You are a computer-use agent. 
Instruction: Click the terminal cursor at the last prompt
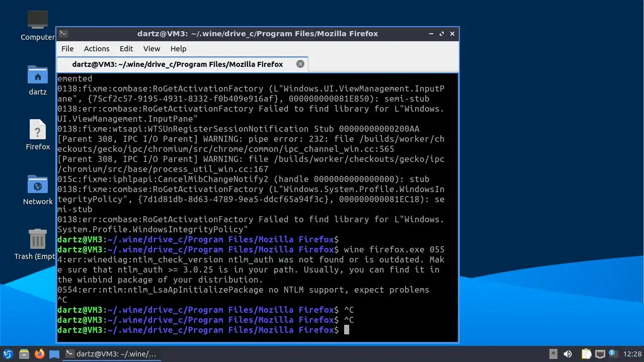coord(346,330)
